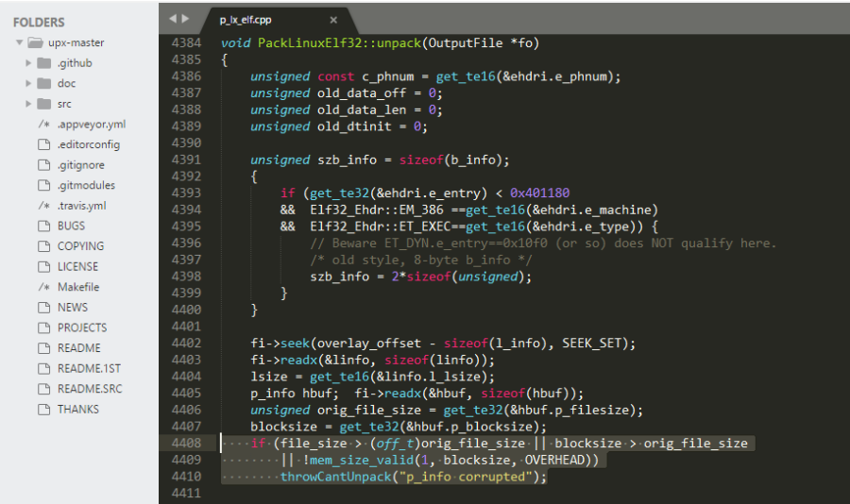Click line number 4392 in the gutter

186,176
